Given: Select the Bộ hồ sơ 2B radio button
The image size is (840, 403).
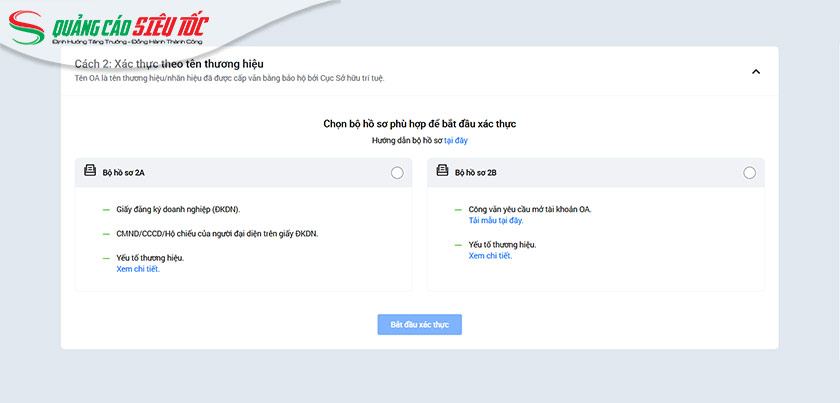Looking at the screenshot, I should click(x=750, y=173).
